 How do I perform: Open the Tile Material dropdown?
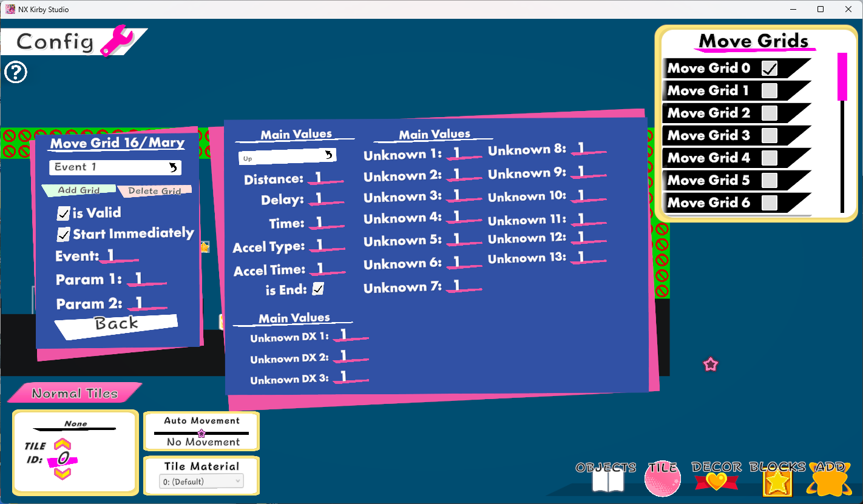pos(201,482)
